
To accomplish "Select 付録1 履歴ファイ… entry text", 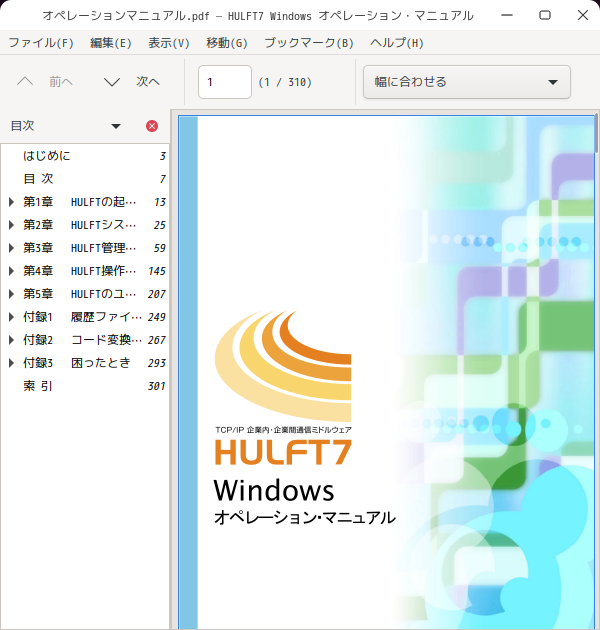I will click(x=82, y=317).
